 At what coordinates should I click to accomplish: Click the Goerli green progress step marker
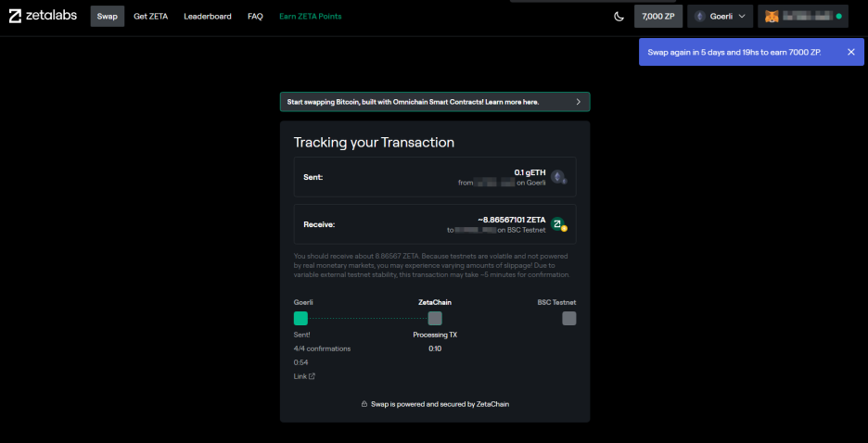pos(300,318)
